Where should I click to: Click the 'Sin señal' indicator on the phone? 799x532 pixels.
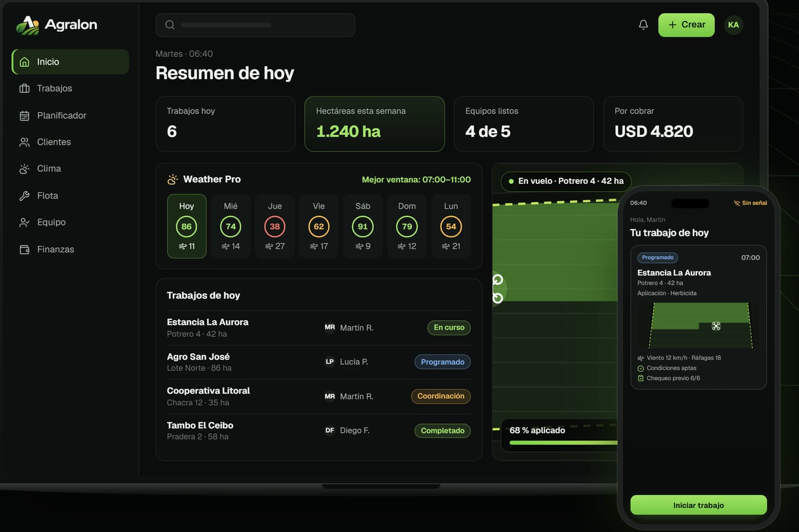coord(750,203)
